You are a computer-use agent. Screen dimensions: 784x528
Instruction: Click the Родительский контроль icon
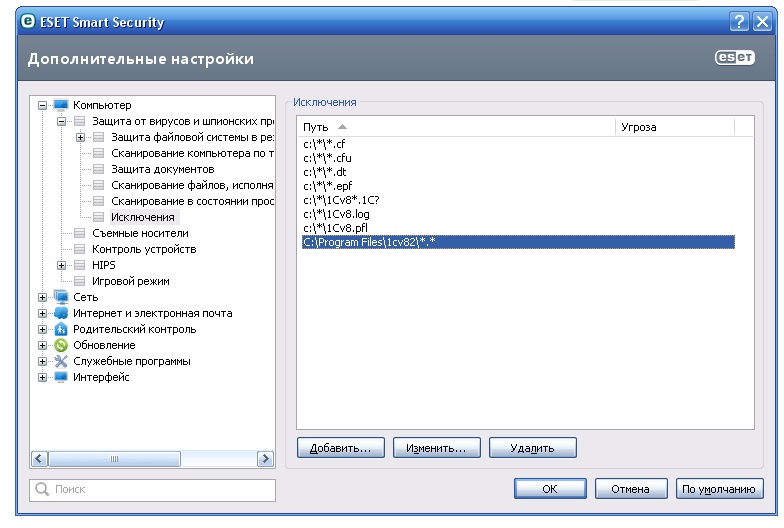click(60, 329)
